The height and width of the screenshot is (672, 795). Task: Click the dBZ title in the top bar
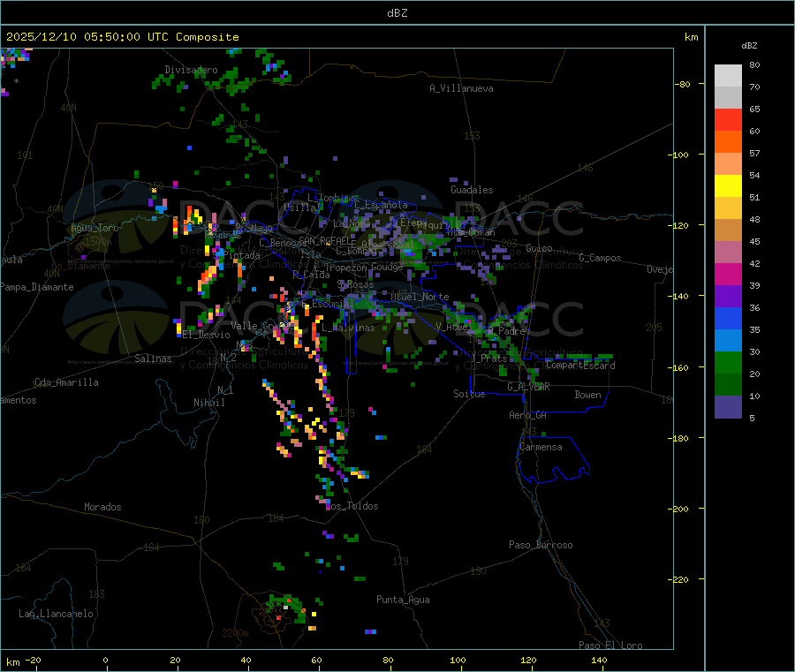tap(397, 13)
